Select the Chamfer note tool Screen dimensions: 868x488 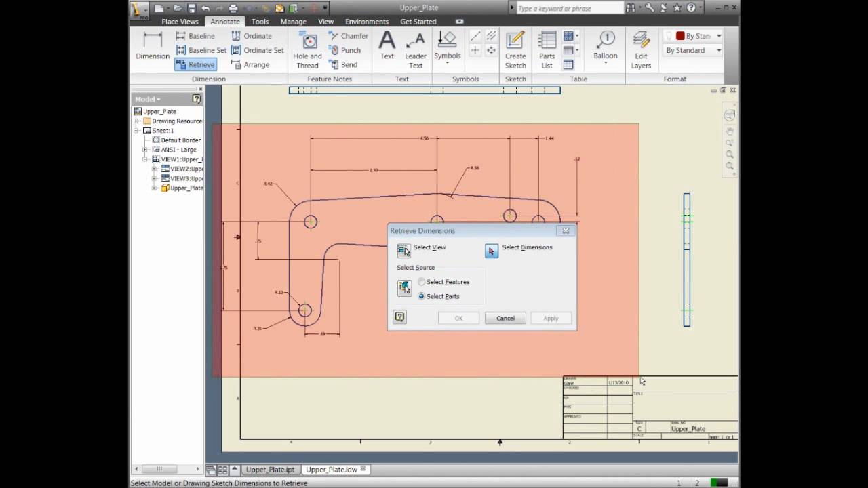(x=348, y=36)
